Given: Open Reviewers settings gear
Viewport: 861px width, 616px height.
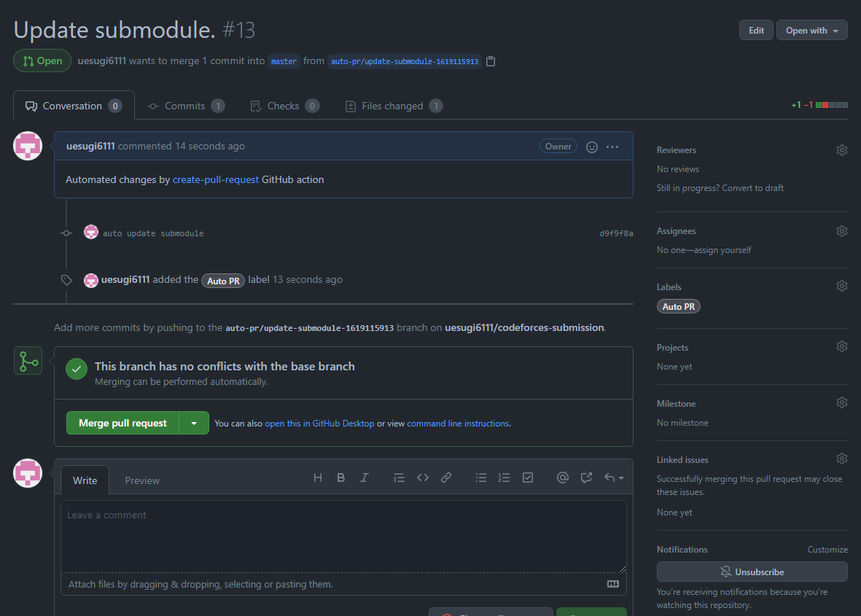Looking at the screenshot, I should click(x=842, y=150).
